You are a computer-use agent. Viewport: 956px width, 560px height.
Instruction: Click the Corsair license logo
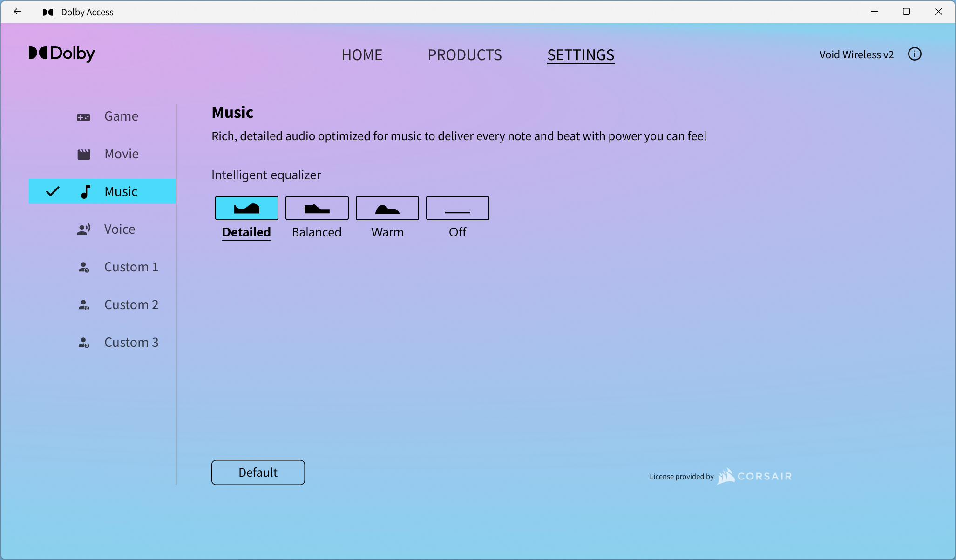(754, 476)
